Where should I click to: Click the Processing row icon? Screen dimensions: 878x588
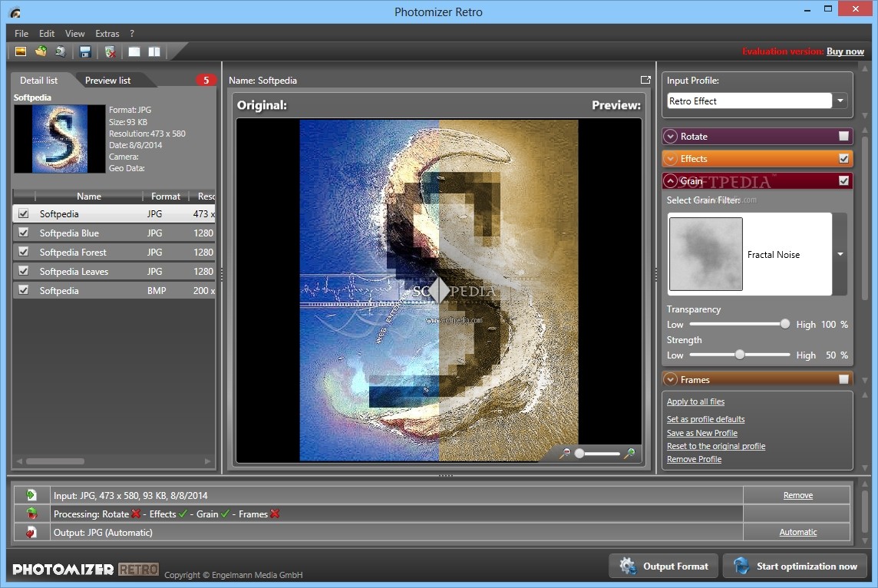[31, 514]
